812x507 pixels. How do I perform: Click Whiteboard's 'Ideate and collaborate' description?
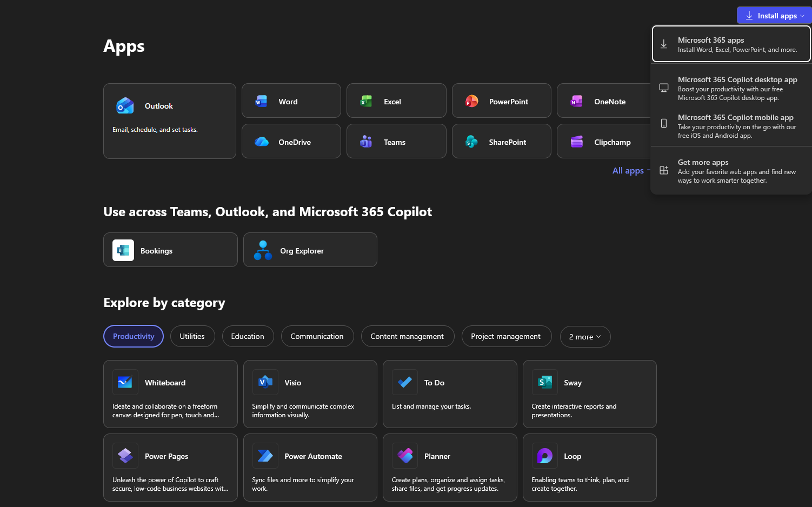pos(165,411)
